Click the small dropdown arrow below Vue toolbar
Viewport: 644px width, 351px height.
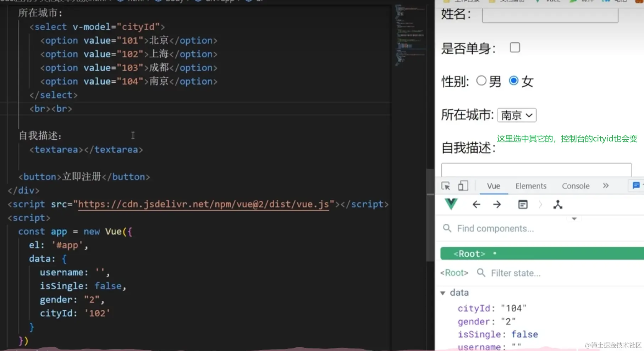point(574,219)
